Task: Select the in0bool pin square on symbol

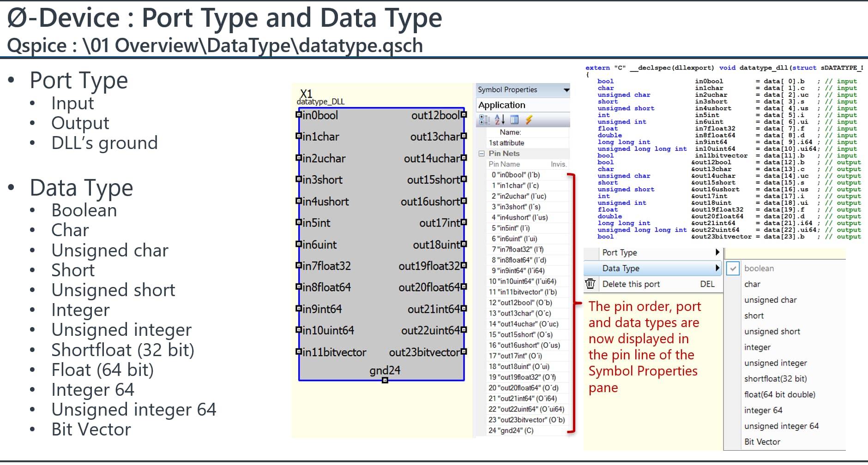Action: 299,114
